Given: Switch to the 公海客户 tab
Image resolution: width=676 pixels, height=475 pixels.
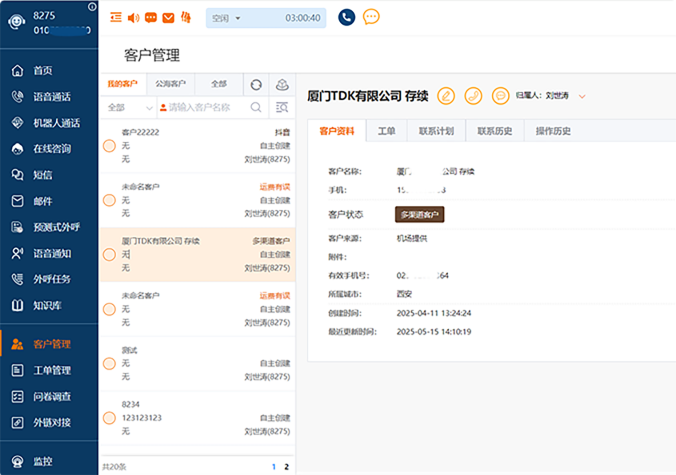Looking at the screenshot, I should coord(171,85).
